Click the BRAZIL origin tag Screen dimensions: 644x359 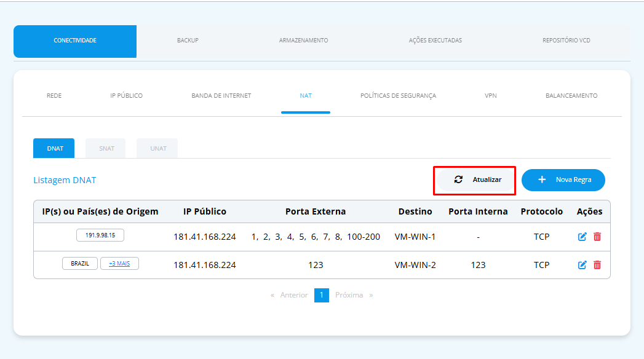point(80,263)
